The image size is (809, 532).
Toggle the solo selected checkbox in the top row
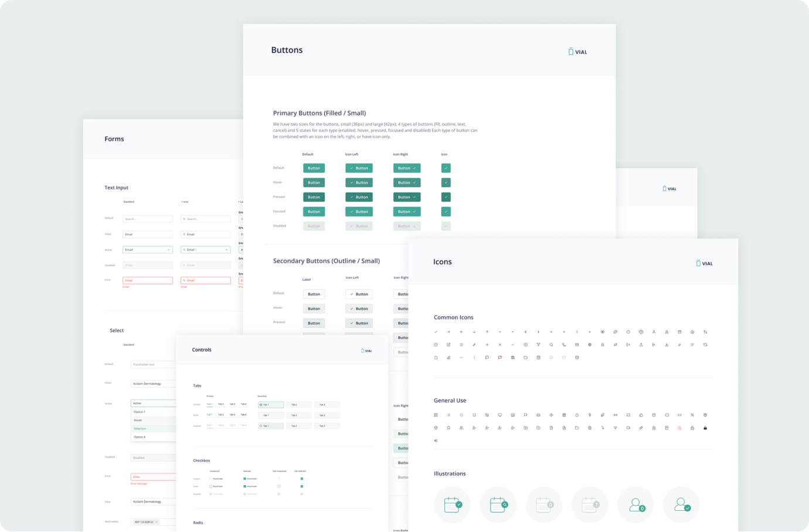coord(301,479)
